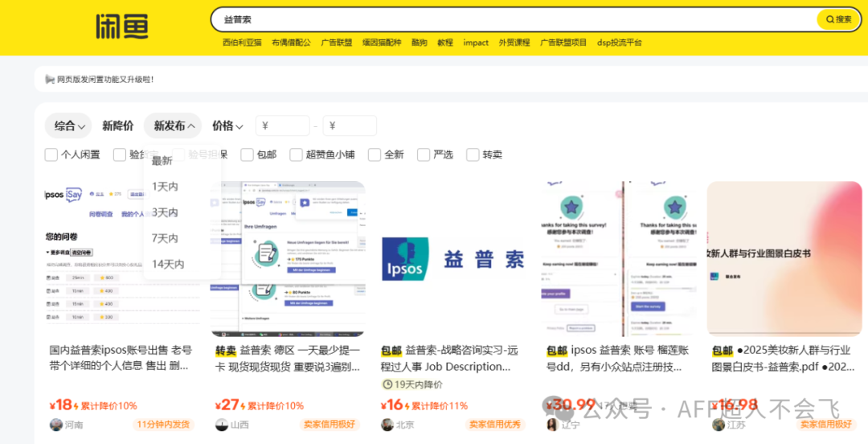
Task: Click suggested keyword 教程
Action: click(x=445, y=43)
